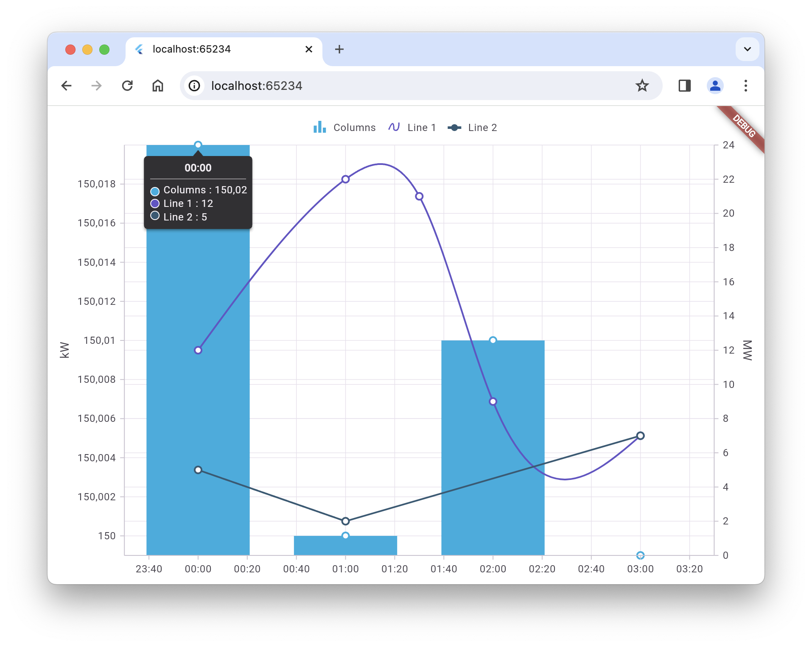Screen dimensions: 812x647
Task: Click the browser back arrow
Action: pos(67,86)
